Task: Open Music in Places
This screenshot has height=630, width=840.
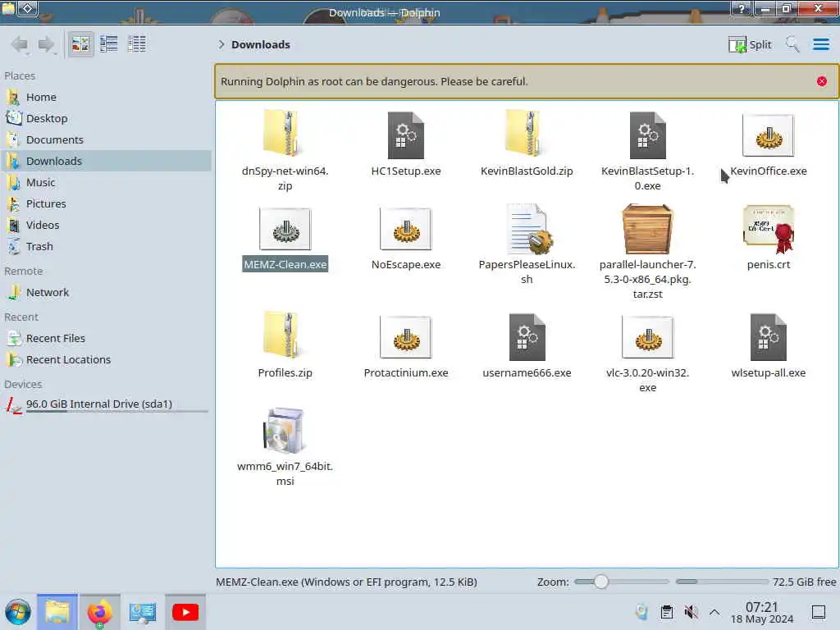Action: pyautogui.click(x=107, y=183)
